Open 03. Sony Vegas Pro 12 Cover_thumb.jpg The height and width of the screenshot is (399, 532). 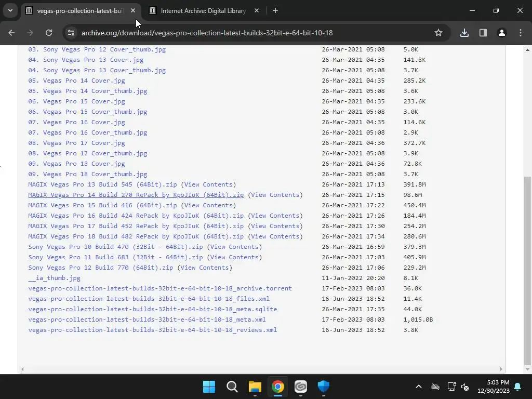[97, 49]
